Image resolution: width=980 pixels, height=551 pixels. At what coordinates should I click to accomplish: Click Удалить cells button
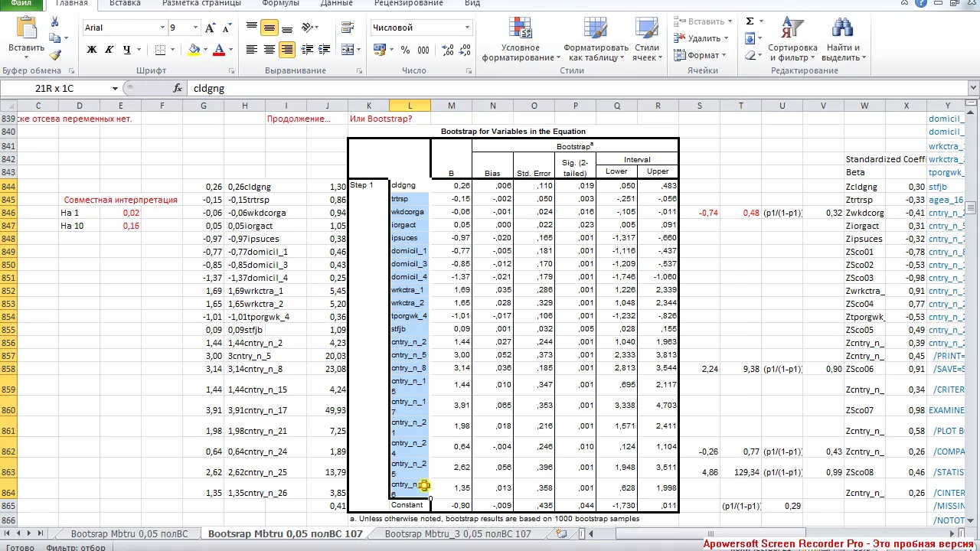click(x=700, y=38)
